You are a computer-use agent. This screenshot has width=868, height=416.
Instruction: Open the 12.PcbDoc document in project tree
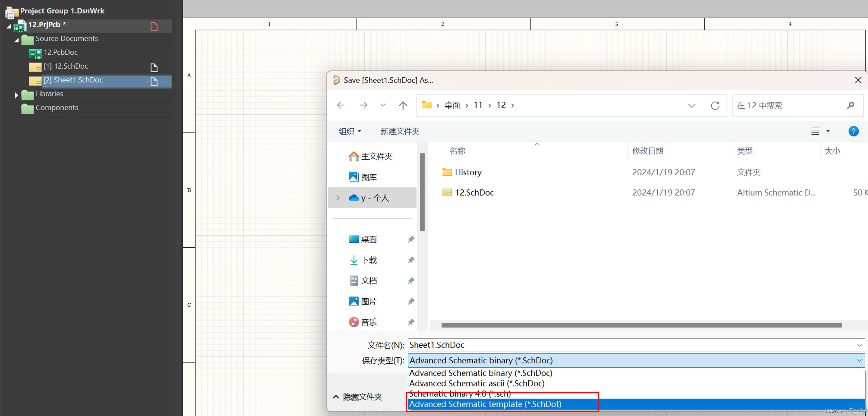[x=61, y=53]
